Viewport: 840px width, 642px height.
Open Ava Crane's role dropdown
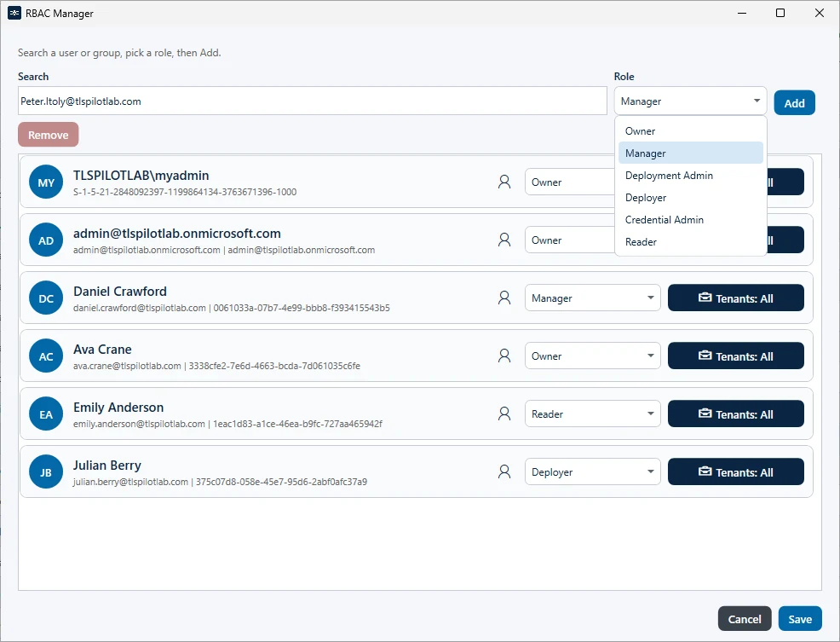(592, 356)
